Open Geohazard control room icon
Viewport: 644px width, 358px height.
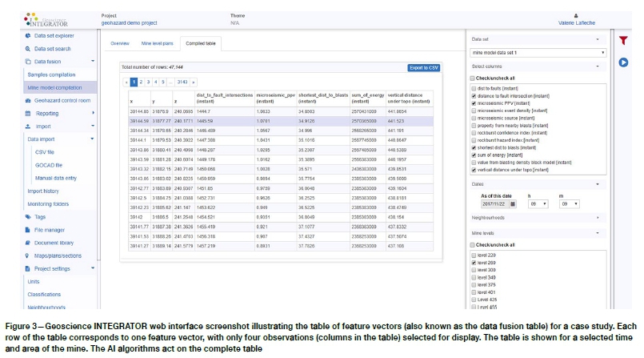28,101
